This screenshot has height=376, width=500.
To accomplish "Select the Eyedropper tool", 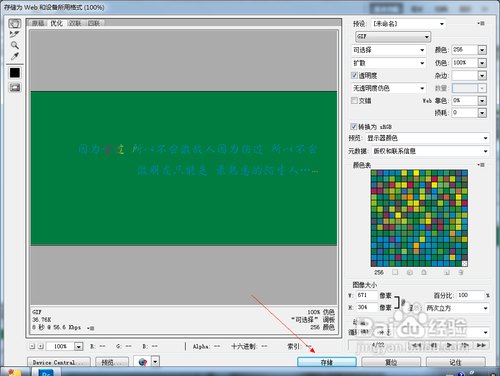I will click(14, 56).
